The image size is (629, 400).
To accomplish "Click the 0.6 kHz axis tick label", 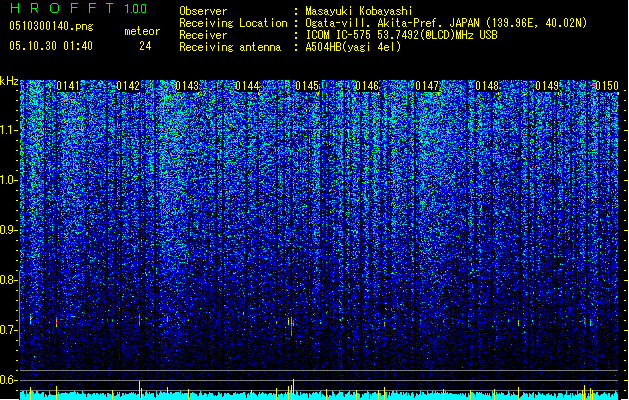I will tap(9, 380).
